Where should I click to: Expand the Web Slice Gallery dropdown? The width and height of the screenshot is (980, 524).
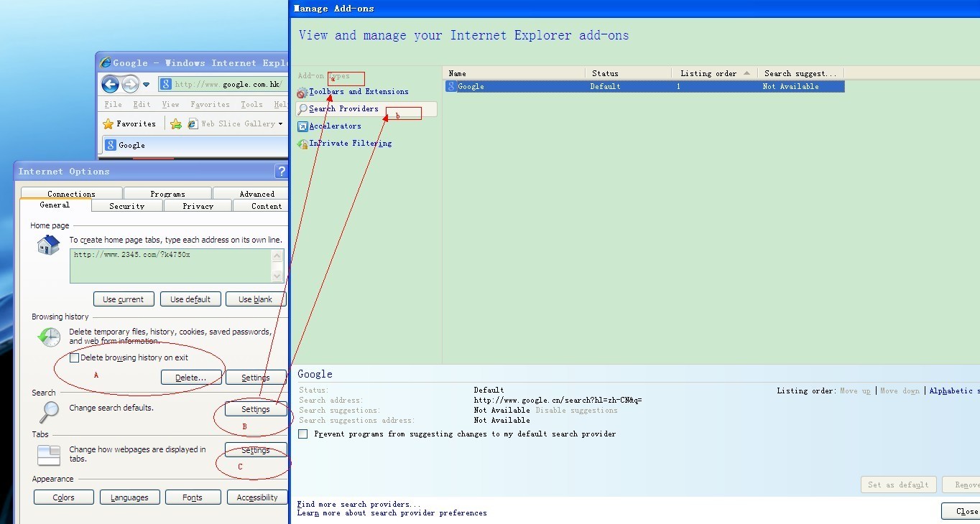click(x=280, y=124)
